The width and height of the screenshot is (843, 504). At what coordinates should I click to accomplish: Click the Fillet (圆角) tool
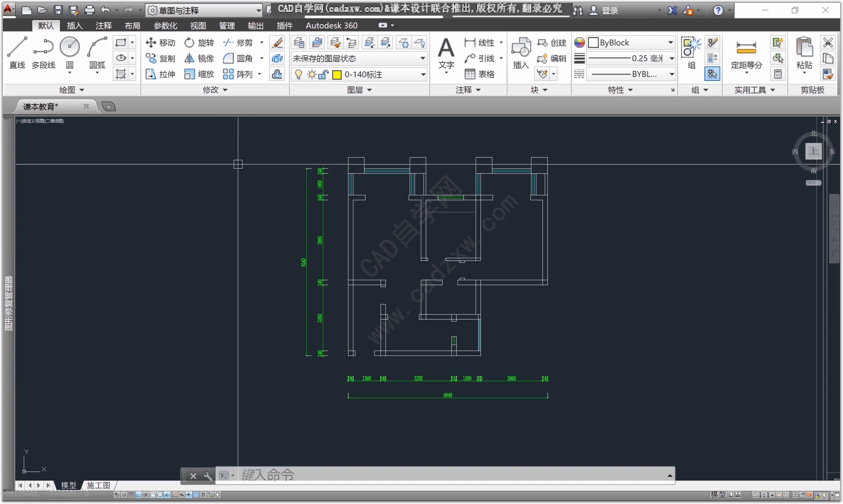[x=238, y=58]
